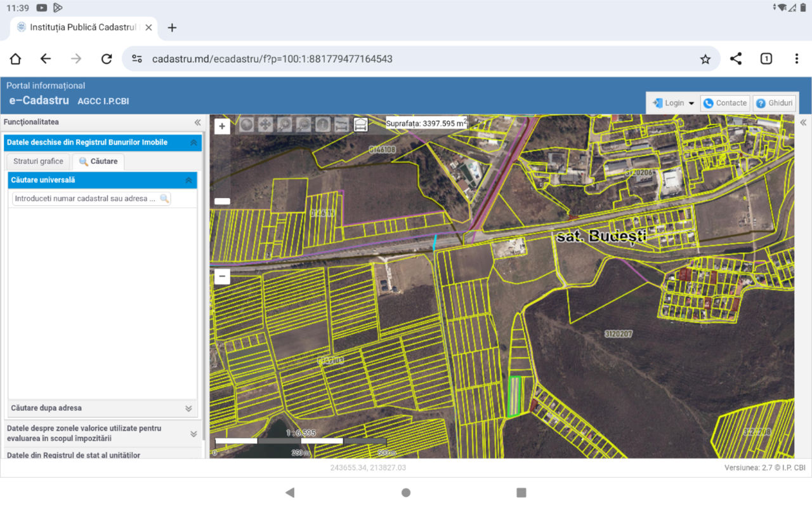Collapse the Funcționalitatea side panel
The image size is (812, 508).
click(x=197, y=122)
